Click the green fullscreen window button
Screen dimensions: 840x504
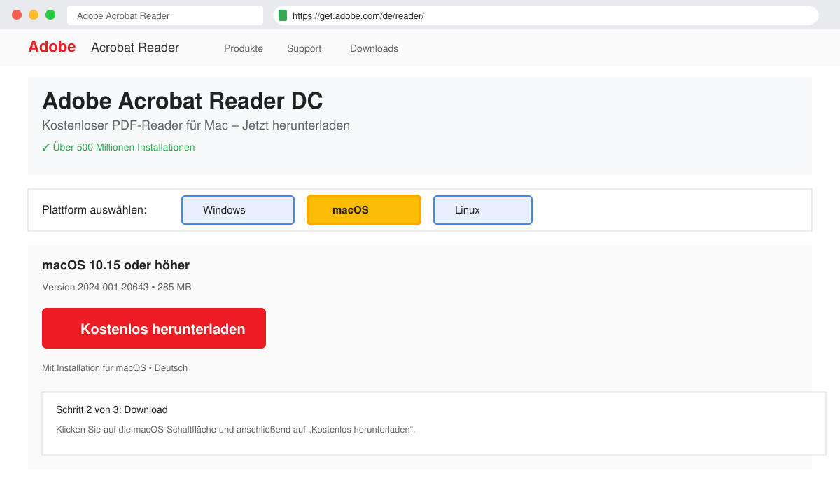click(50, 15)
